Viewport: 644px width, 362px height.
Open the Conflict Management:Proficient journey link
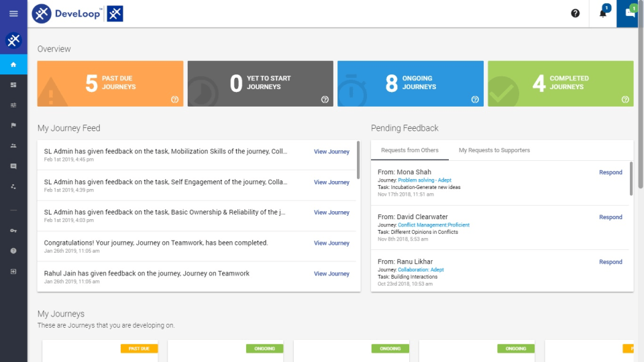(x=433, y=225)
